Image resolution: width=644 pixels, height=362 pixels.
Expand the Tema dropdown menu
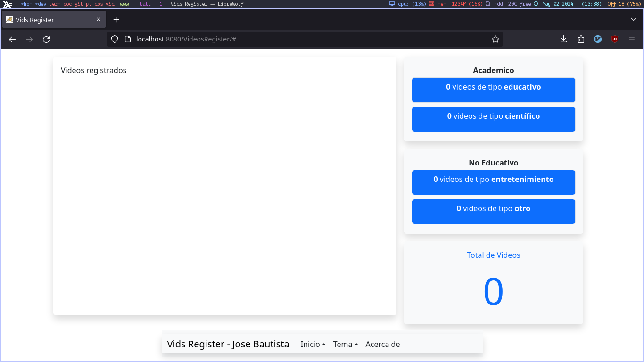(345, 344)
